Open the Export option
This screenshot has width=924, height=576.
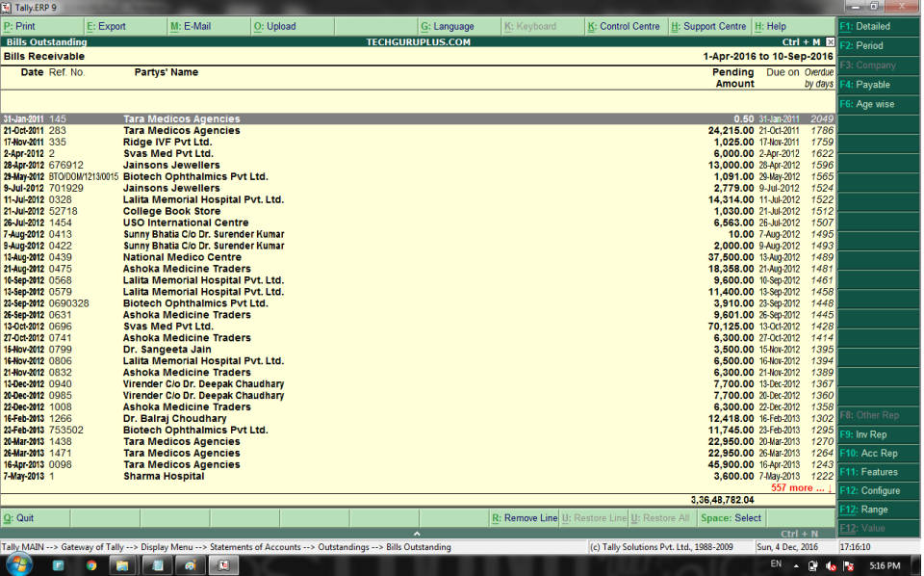[125, 27]
